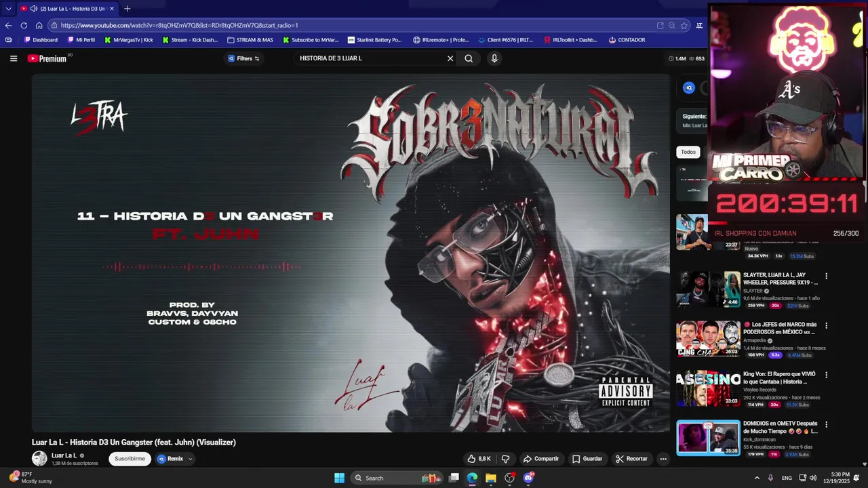
Task: Open the STREAM & MAS bookmark folder
Action: (x=250, y=40)
